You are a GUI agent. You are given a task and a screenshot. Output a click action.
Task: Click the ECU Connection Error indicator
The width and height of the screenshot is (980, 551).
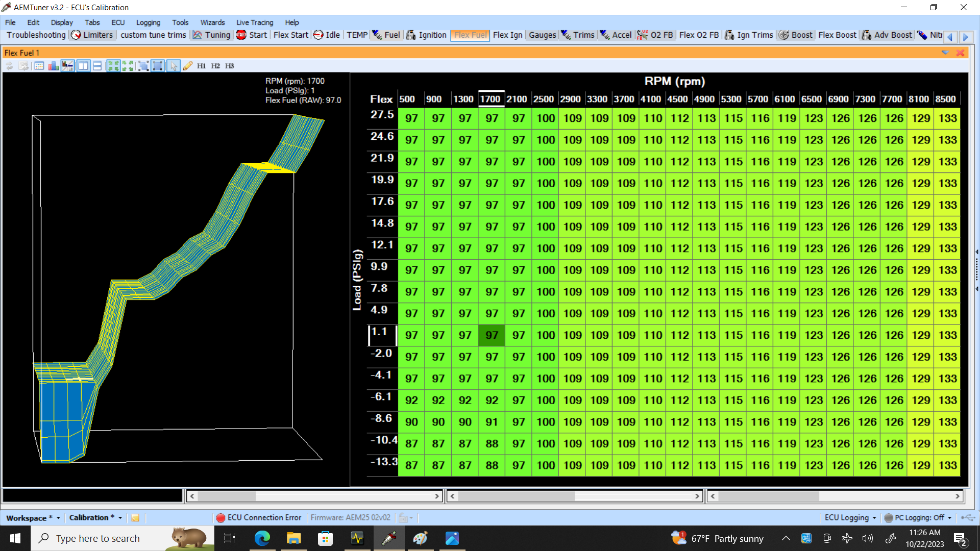(259, 518)
